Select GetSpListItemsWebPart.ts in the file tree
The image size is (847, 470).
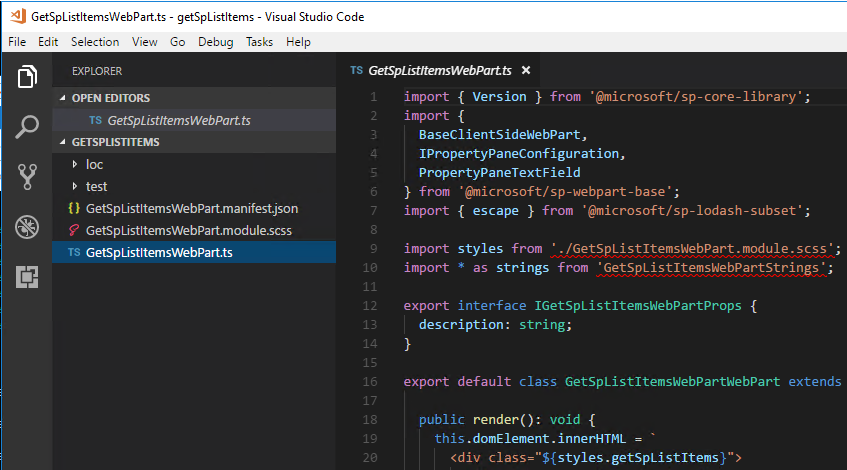194,252
